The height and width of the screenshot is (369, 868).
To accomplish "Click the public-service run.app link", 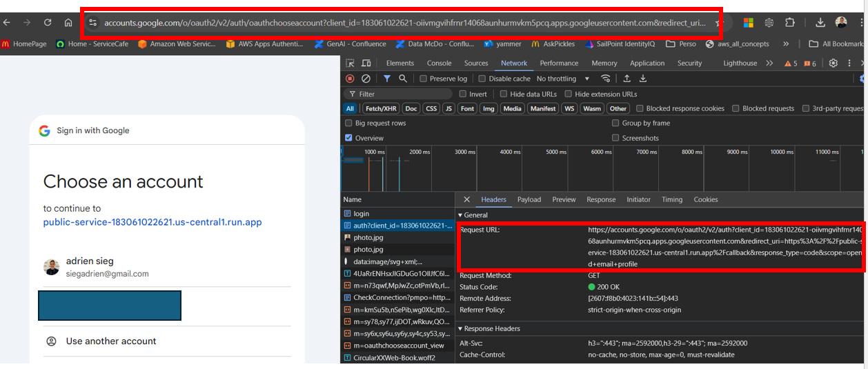I will coord(152,222).
